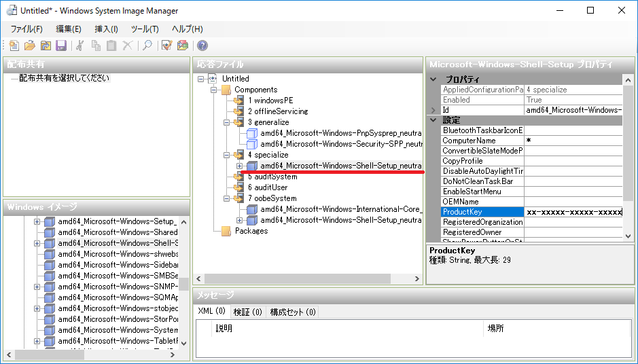Click the Delete X toolbar icon
The height and width of the screenshot is (364, 638).
127,45
